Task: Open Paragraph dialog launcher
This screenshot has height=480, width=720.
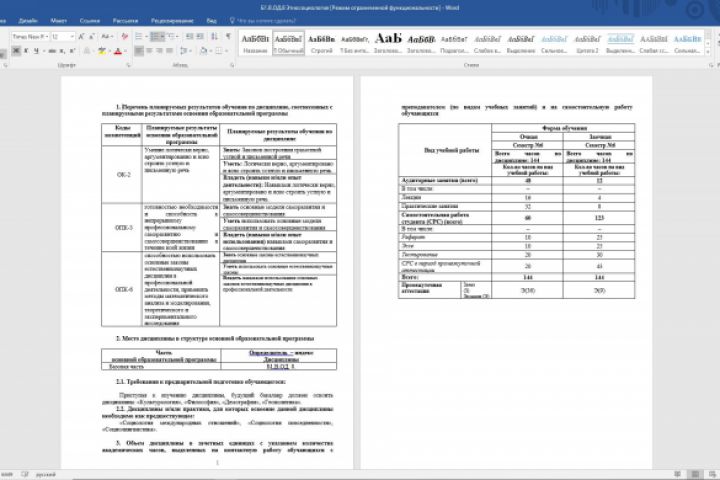Action: 232,65
